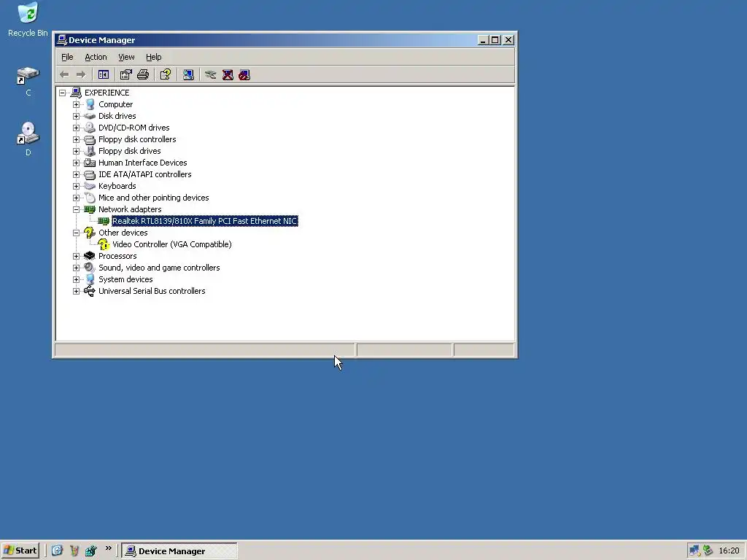Click the Back arrow in the toolbar
The height and width of the screenshot is (560, 747).
coord(64,75)
